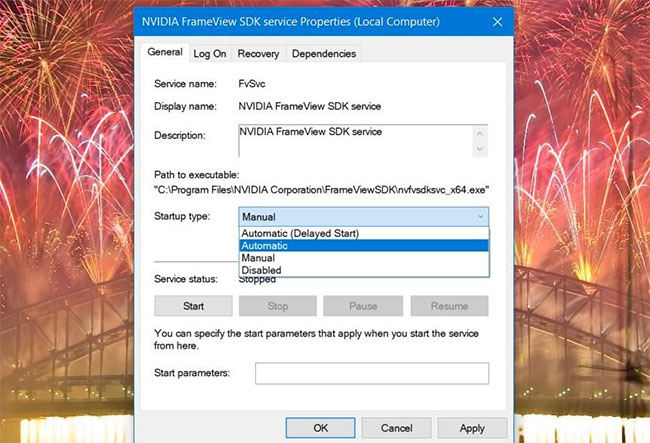Open the Recovery tab
This screenshot has height=443, width=650.
(x=258, y=54)
